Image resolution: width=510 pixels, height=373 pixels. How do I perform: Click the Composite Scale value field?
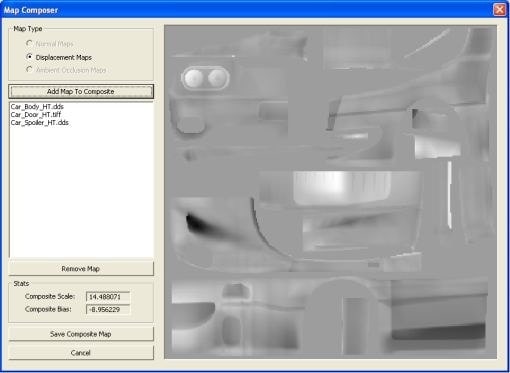(108, 297)
